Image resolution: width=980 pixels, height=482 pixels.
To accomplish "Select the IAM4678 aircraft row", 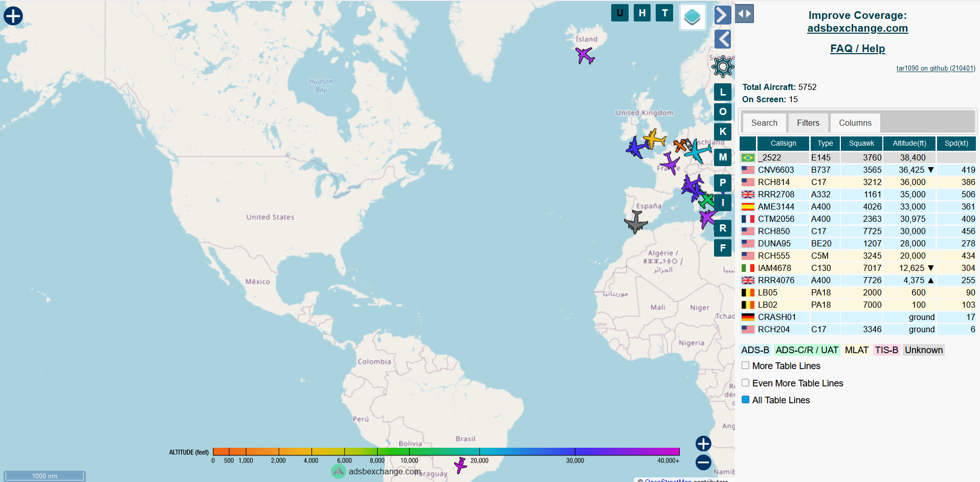I will 858,268.
